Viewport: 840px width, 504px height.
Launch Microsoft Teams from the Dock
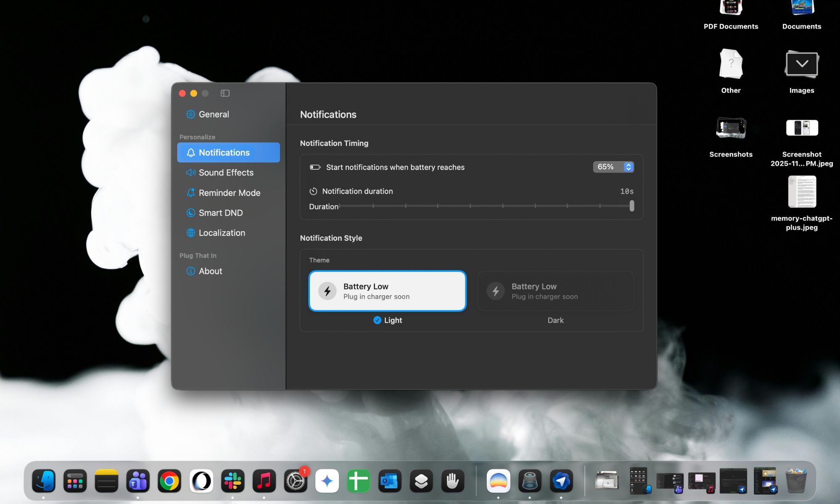[138, 481]
